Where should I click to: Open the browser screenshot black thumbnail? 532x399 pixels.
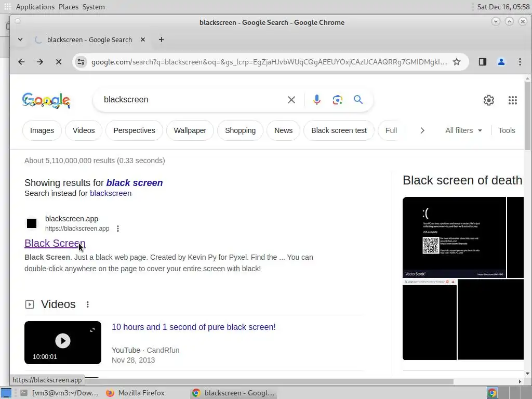click(430, 320)
